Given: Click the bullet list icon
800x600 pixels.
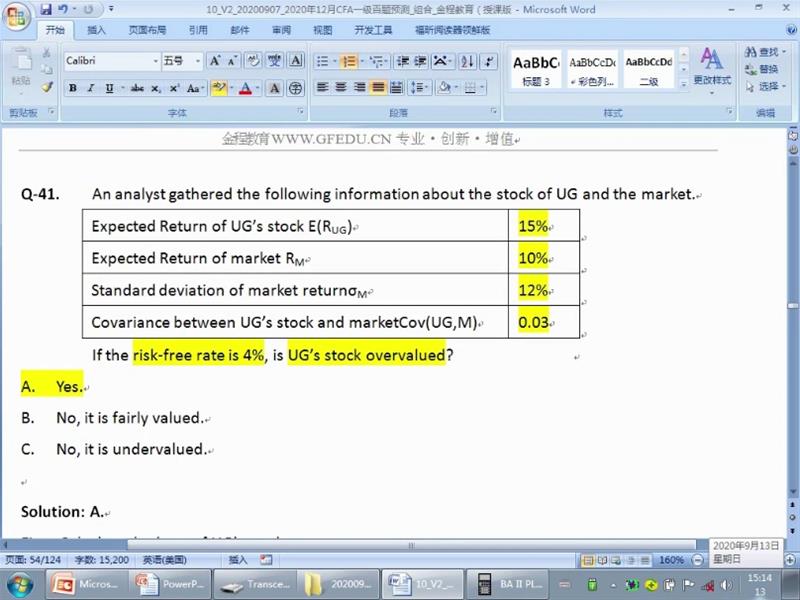Looking at the screenshot, I should pos(323,61).
